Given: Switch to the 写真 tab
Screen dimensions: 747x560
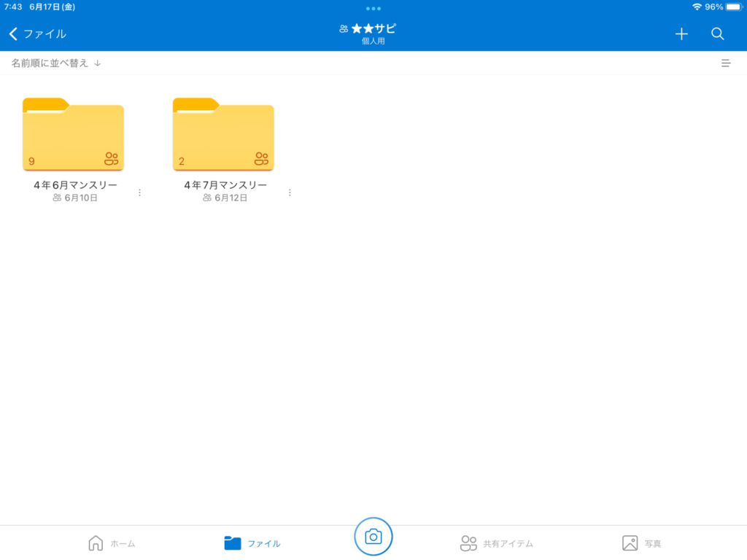Looking at the screenshot, I should (x=641, y=542).
